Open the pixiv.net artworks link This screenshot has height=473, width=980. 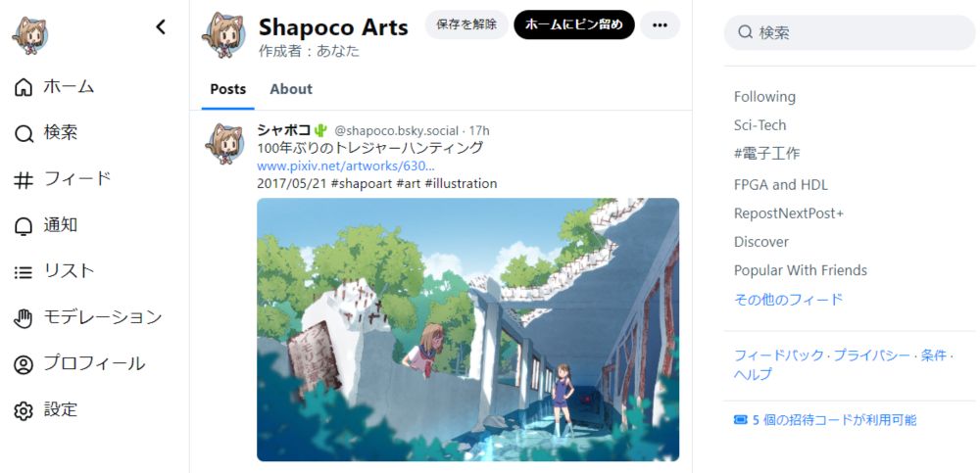coord(346,166)
